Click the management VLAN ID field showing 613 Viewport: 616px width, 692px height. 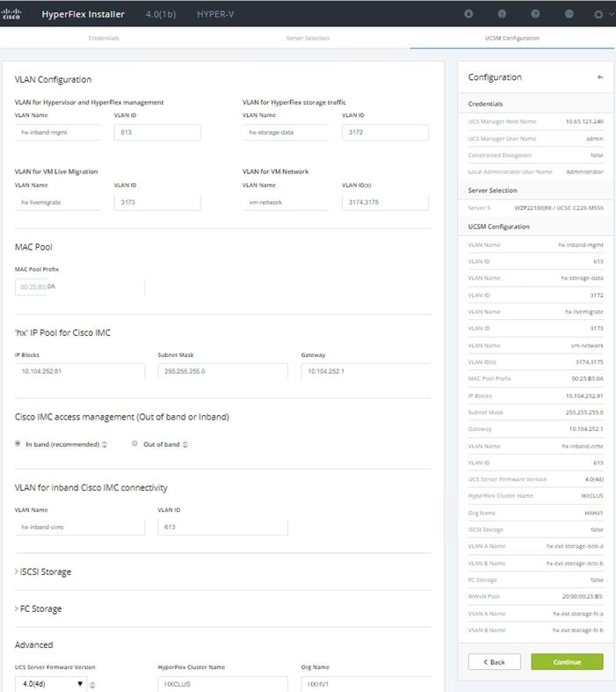pyautogui.click(x=157, y=133)
